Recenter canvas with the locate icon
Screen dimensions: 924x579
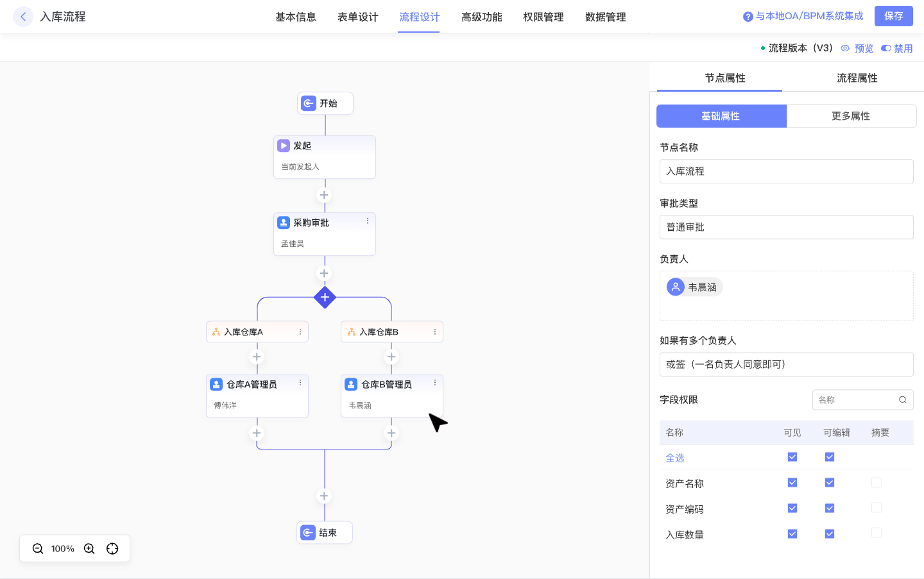point(112,549)
